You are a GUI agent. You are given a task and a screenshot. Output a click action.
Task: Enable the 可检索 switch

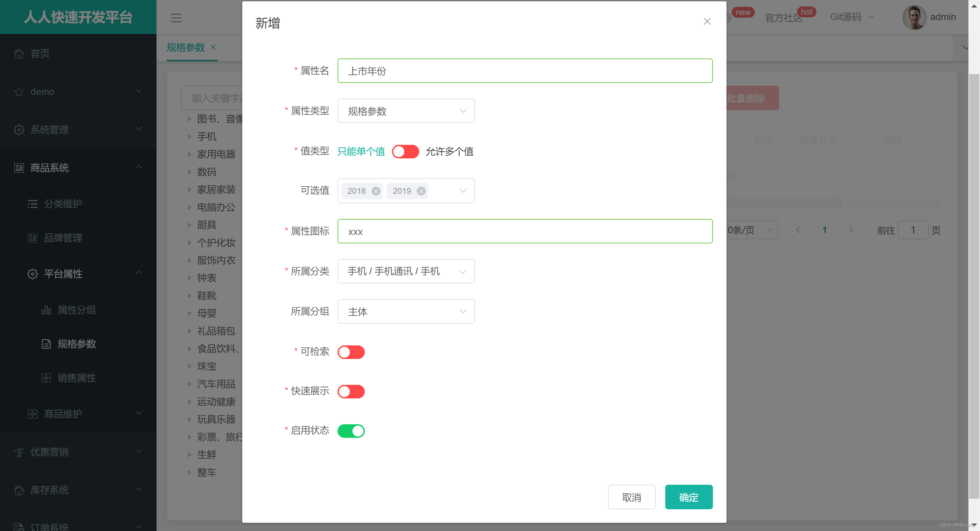(351, 352)
